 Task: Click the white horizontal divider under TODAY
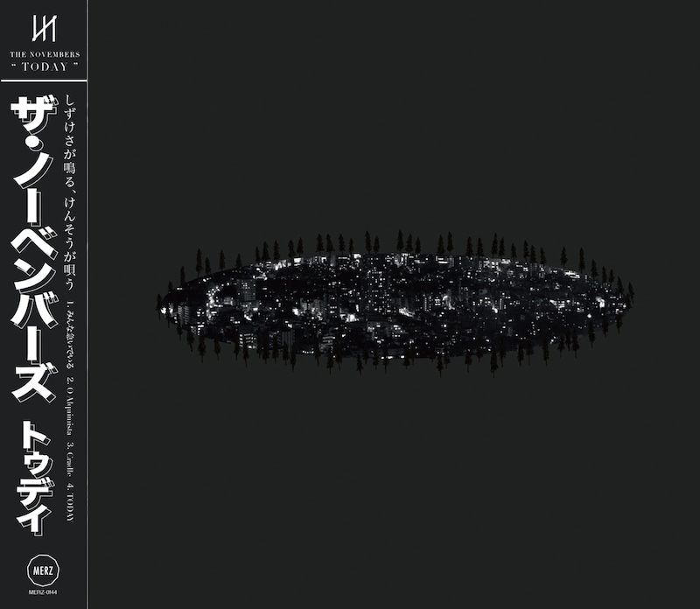(44, 80)
